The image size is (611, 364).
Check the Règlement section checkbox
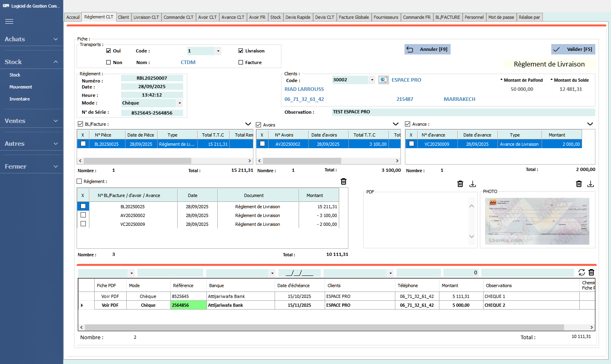click(79, 181)
